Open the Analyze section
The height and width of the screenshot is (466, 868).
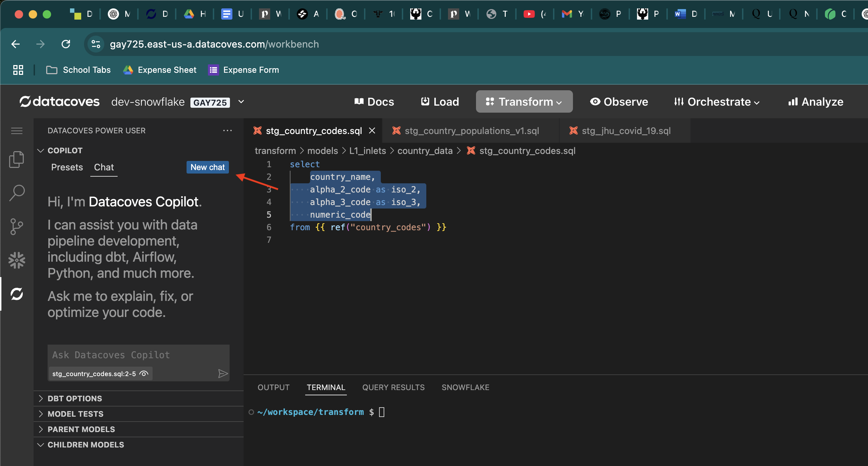[815, 101]
